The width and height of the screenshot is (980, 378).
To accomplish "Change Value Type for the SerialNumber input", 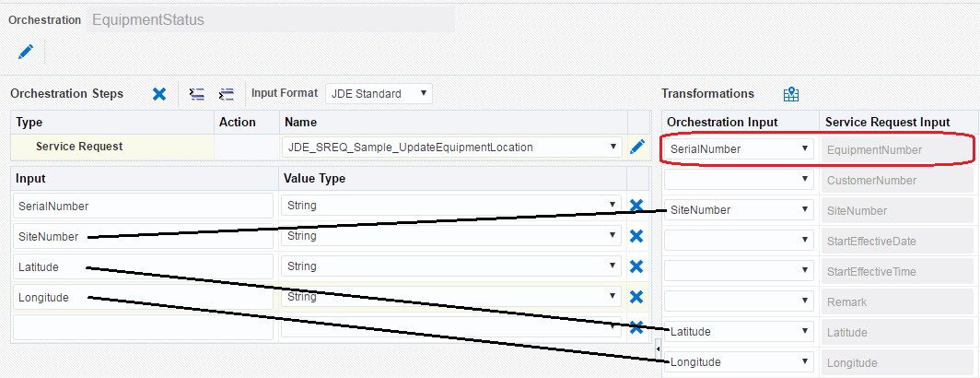I will pos(451,206).
